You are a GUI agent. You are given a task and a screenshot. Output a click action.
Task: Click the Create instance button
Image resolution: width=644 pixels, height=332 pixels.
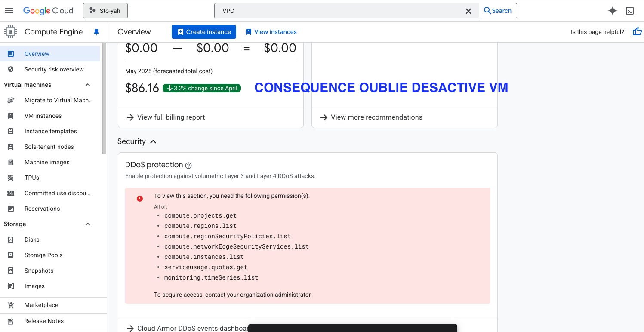point(203,31)
